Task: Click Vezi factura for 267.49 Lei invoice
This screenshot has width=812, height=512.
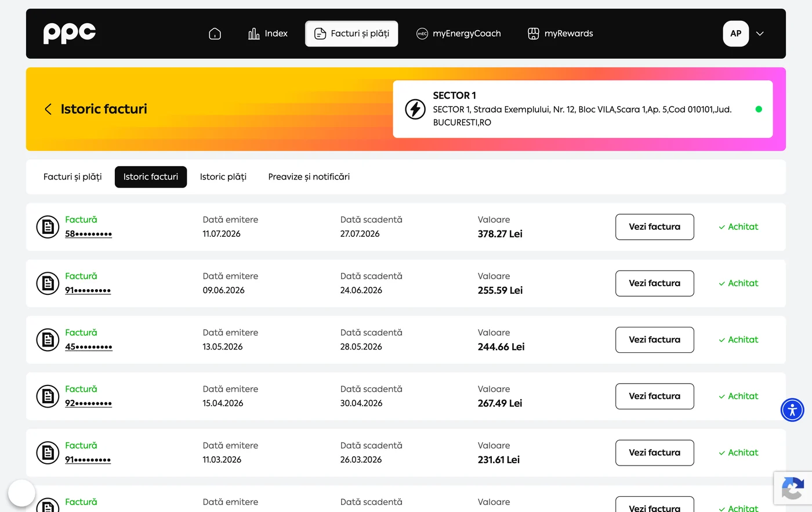Action: (x=654, y=396)
